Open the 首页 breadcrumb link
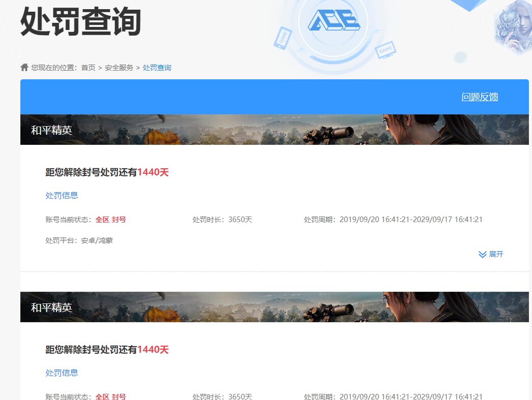Image resolution: width=532 pixels, height=400 pixels. pos(88,68)
